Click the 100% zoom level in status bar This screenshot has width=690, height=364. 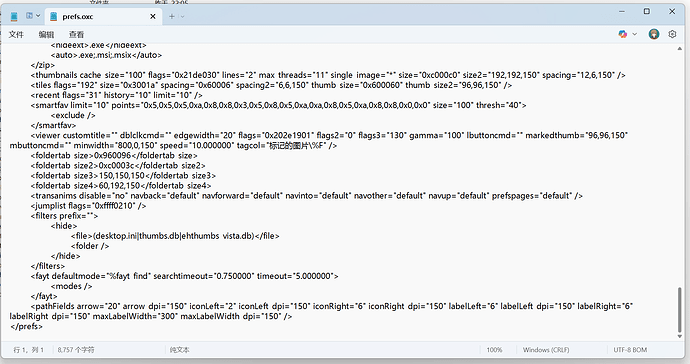(x=494, y=350)
